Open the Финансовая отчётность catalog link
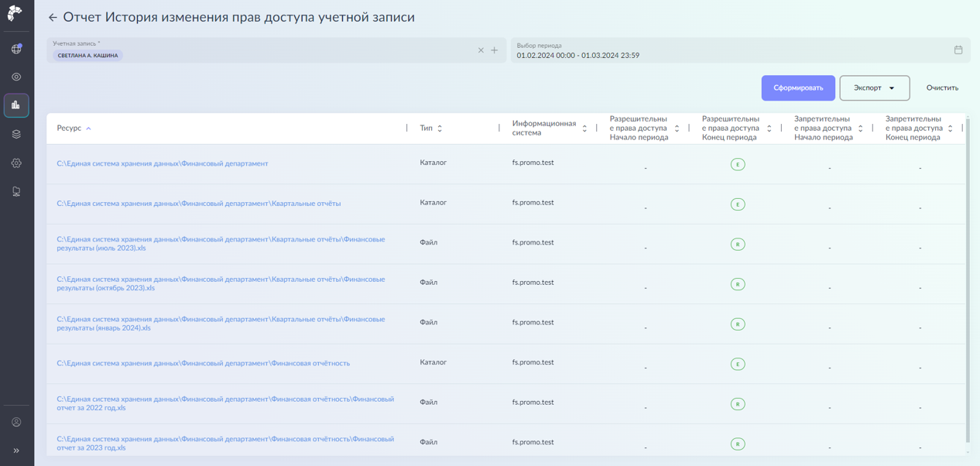Viewport: 980px width, 466px height. (x=203, y=363)
